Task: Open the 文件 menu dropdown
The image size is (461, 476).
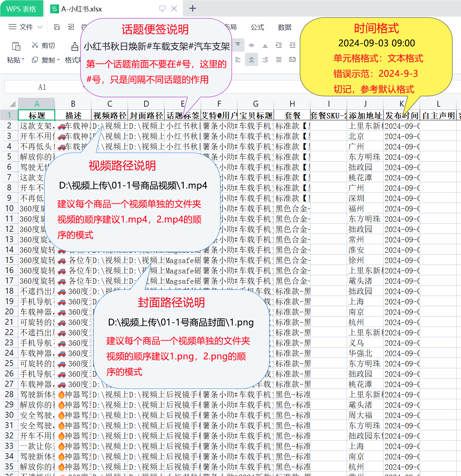Action: pyautogui.click(x=25, y=27)
